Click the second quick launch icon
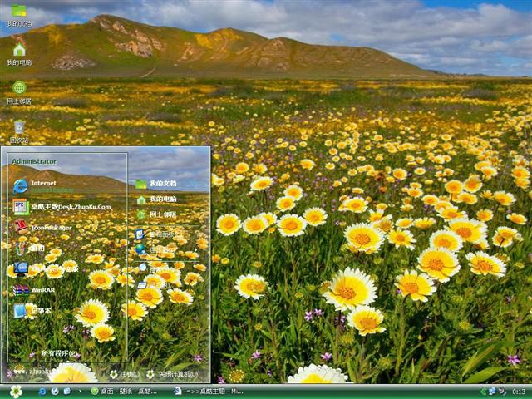Viewport: 532px width, 399px height. click(55, 392)
